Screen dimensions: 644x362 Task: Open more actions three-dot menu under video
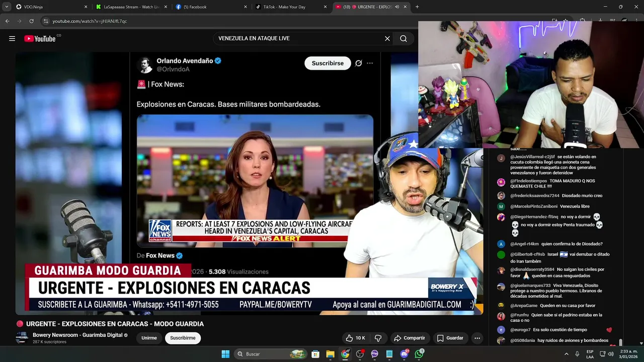pos(477,338)
